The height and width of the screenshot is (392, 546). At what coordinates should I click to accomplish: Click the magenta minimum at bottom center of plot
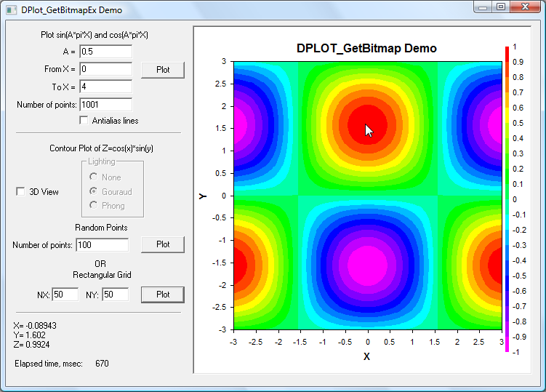(x=368, y=265)
